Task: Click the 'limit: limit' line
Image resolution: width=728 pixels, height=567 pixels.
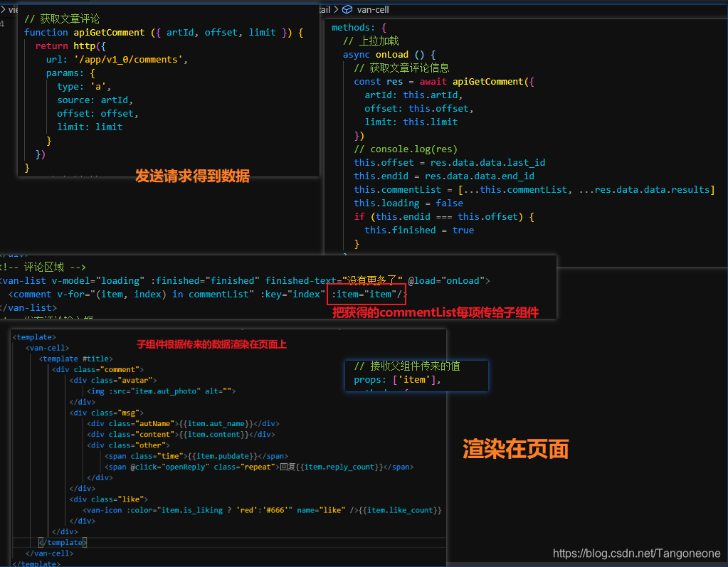Action: 90,127
